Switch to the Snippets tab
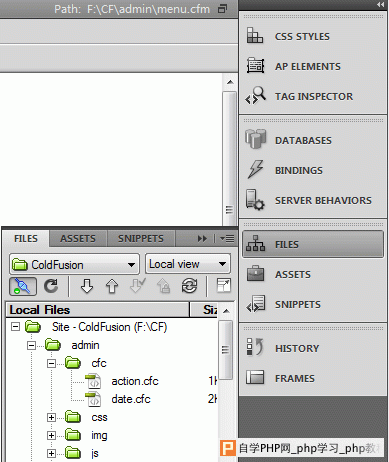This screenshot has height=462, width=389. click(x=141, y=239)
